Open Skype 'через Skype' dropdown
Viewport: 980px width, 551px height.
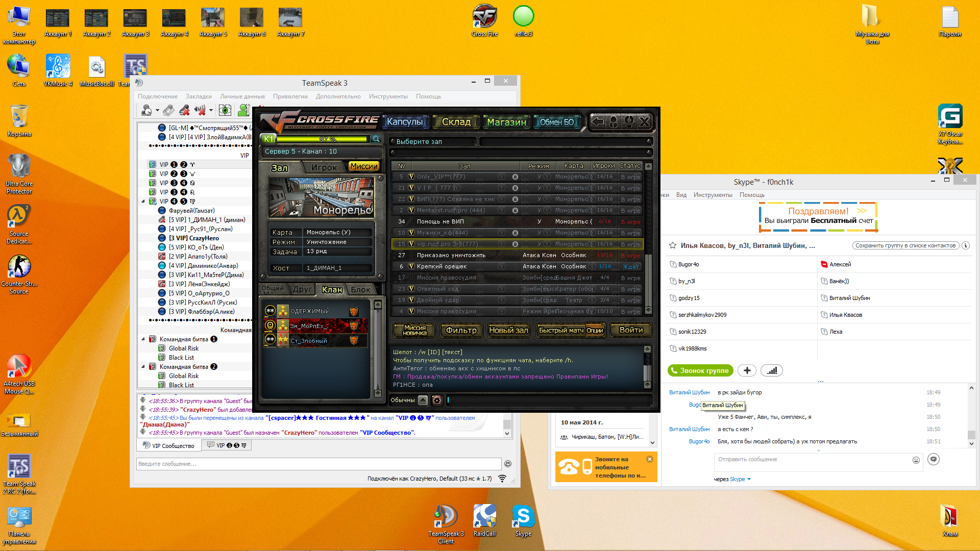(x=732, y=479)
